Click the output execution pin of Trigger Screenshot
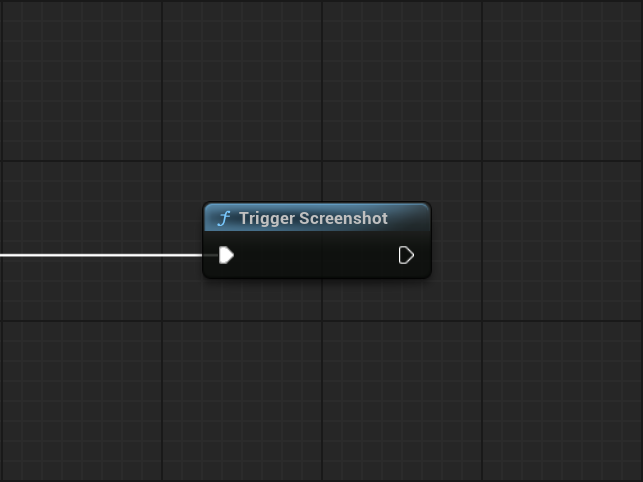The height and width of the screenshot is (482, 643). point(406,255)
